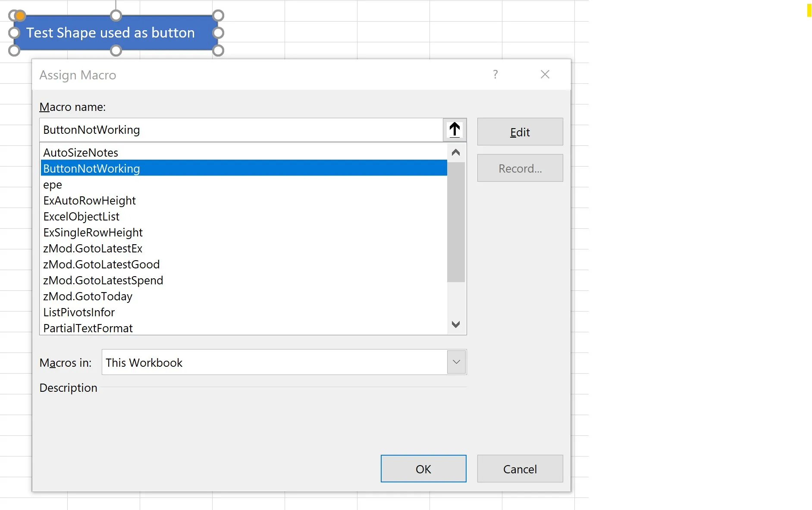The image size is (812, 510).
Task: Click the macro list scroll up arrow
Action: tap(456, 153)
